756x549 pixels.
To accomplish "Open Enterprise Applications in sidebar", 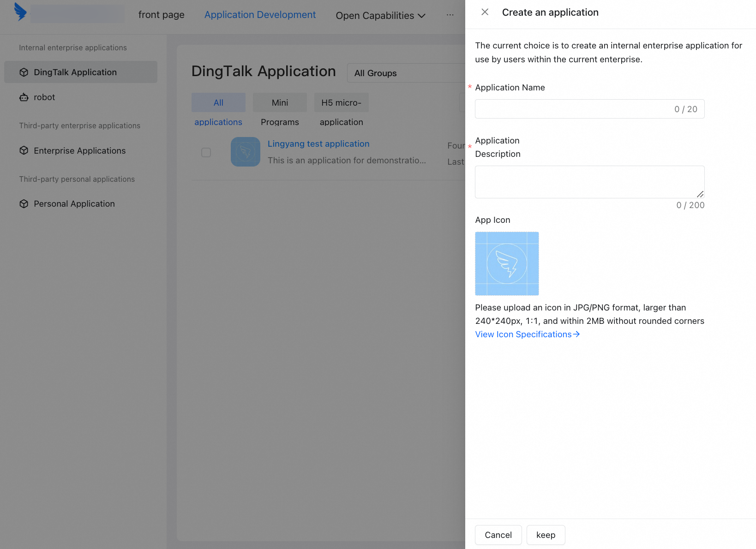I will tap(81, 150).
